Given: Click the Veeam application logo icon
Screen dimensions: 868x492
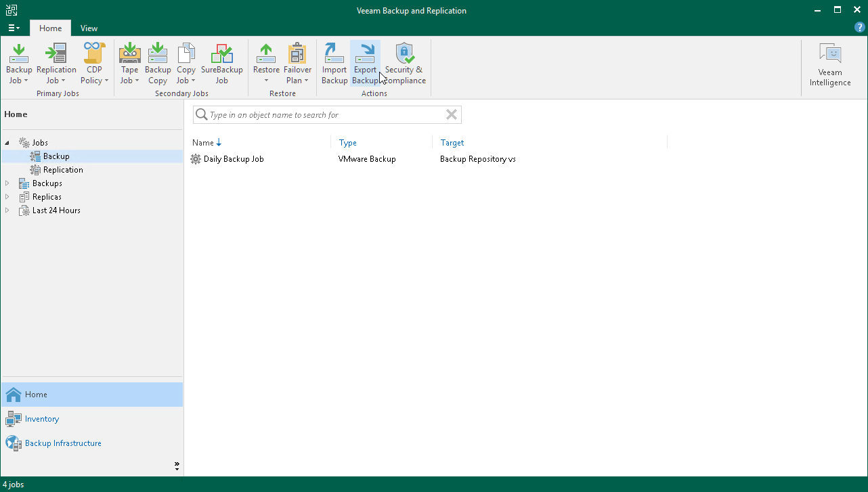Looking at the screenshot, I should [x=12, y=10].
